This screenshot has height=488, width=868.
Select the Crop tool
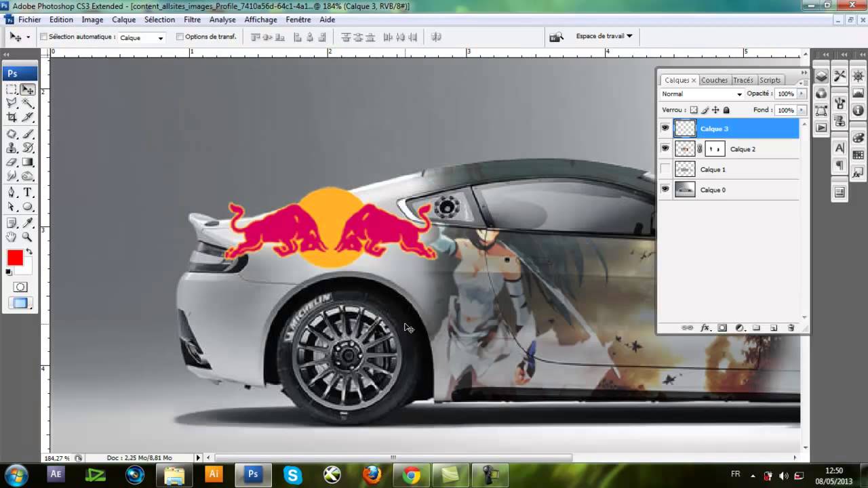click(12, 117)
